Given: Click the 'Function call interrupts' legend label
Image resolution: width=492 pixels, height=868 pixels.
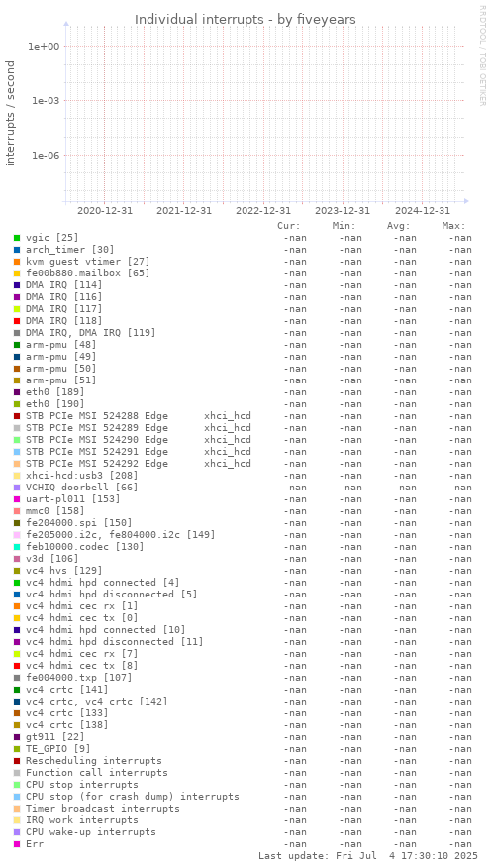Looking at the screenshot, I should (x=97, y=773).
